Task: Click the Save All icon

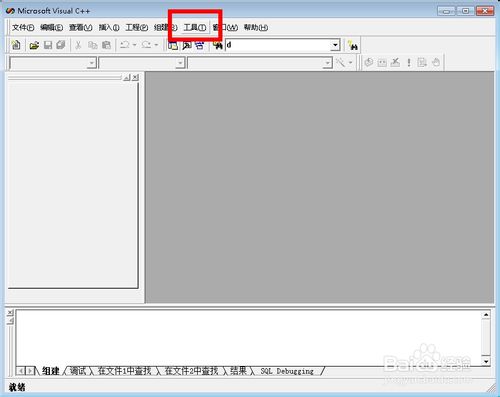Action: click(61, 45)
